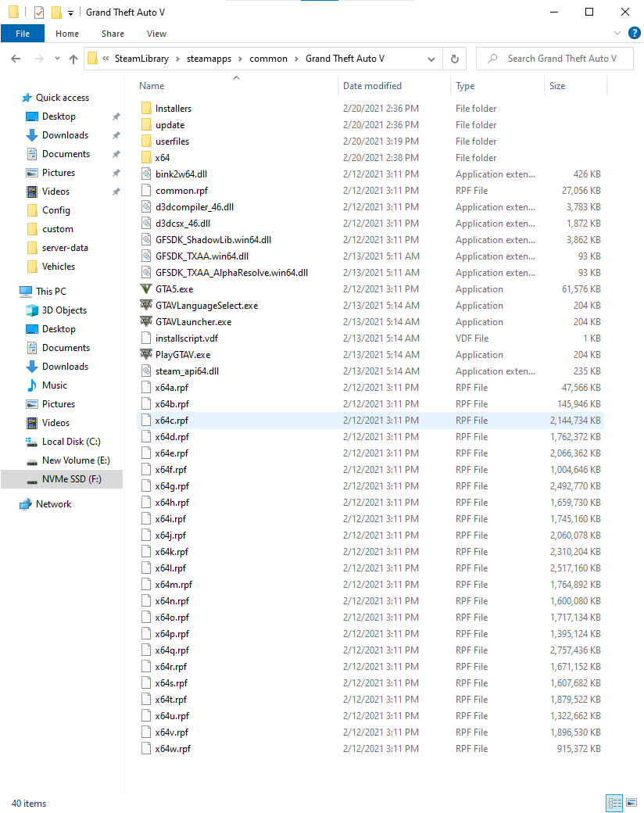Open Config folder in Quick access
Viewport: 644px width, 813px height.
point(48,210)
